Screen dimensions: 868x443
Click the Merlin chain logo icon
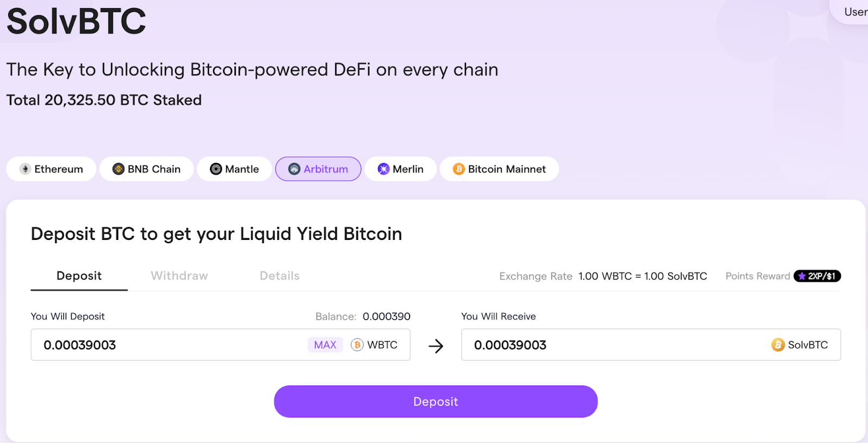click(384, 169)
